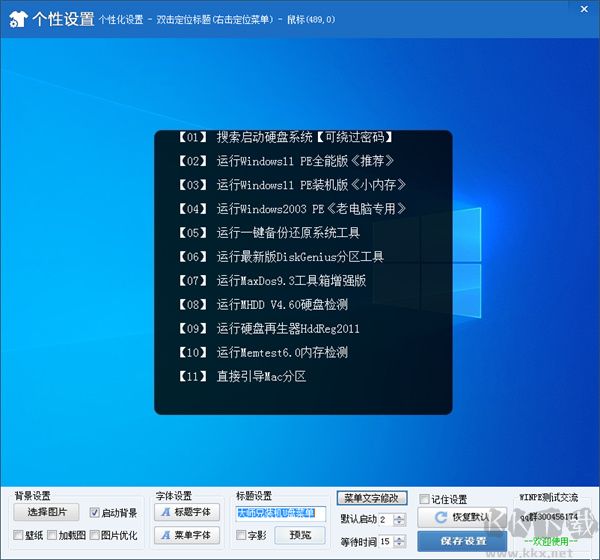Select menu entry 【01】搜索启动硬盘系统
The width and height of the screenshot is (600, 560).
click(285, 137)
